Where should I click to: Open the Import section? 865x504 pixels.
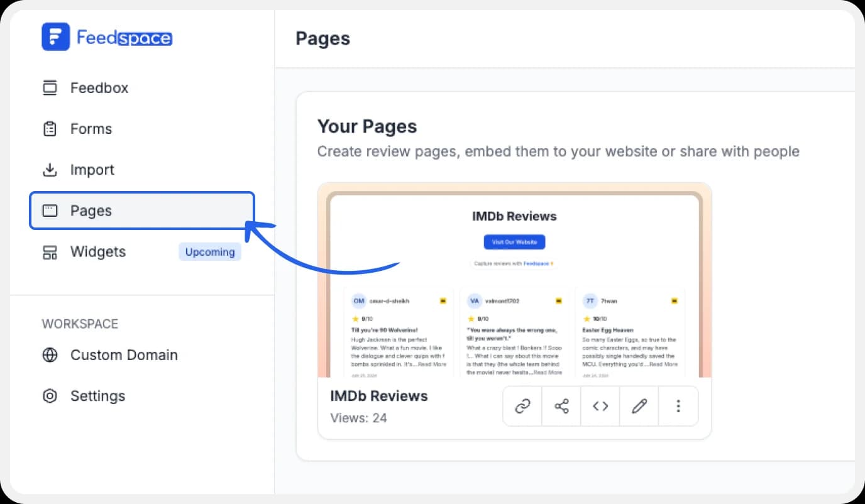[x=92, y=169]
